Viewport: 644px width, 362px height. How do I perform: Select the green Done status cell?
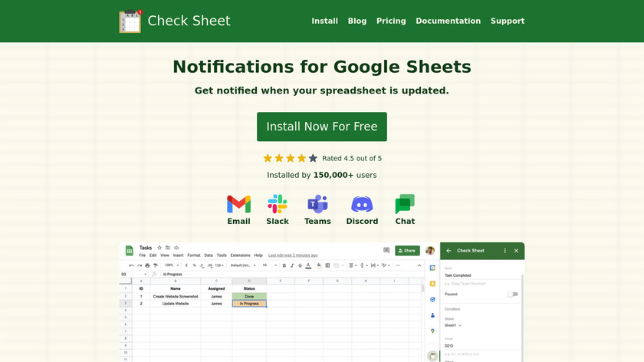[249, 296]
